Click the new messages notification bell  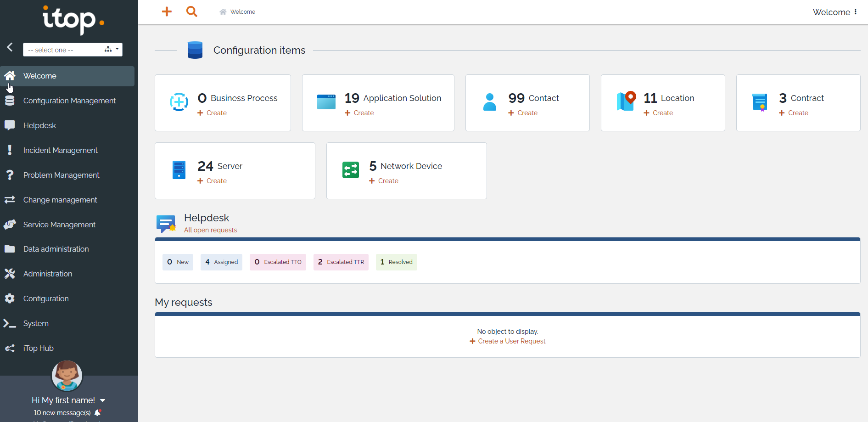(x=97, y=412)
